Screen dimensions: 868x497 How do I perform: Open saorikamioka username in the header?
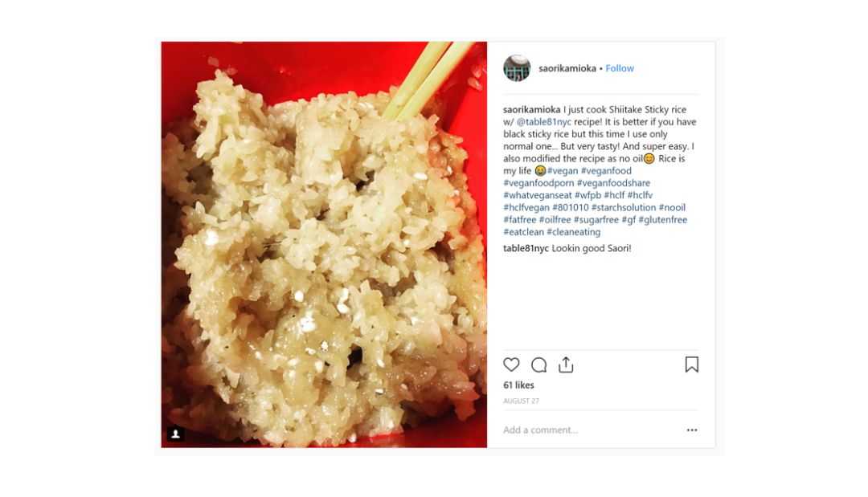(x=567, y=68)
